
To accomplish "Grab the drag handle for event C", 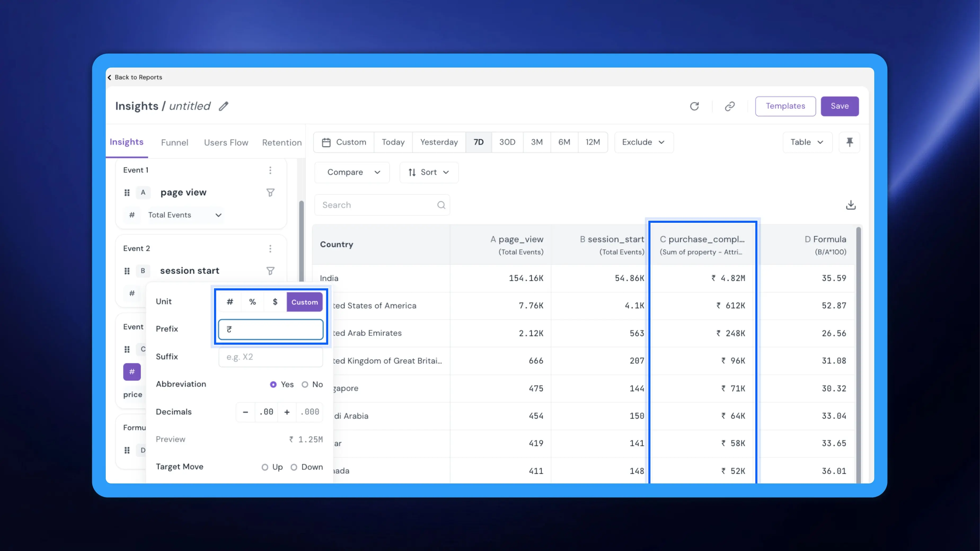I will [x=127, y=349].
